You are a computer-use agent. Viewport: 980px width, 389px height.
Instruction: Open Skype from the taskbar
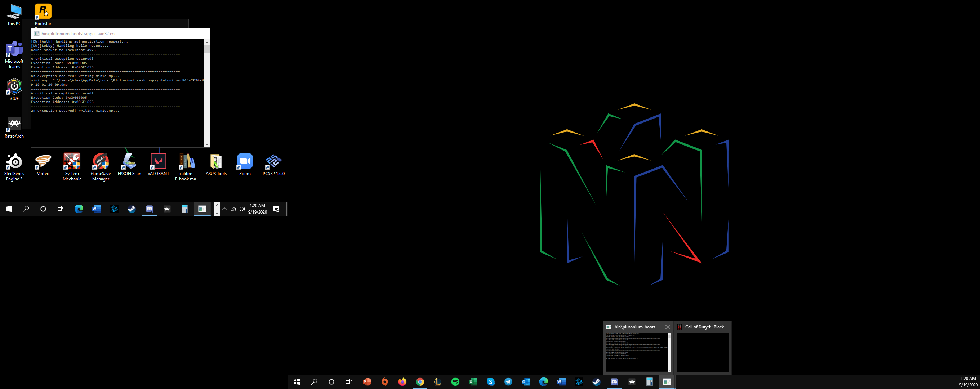490,382
